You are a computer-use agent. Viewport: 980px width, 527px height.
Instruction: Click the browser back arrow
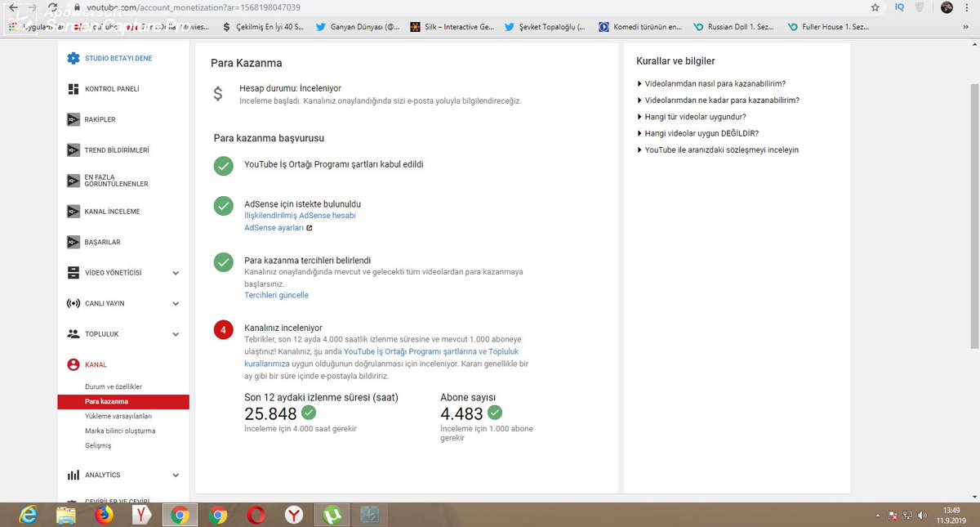pyautogui.click(x=12, y=7)
